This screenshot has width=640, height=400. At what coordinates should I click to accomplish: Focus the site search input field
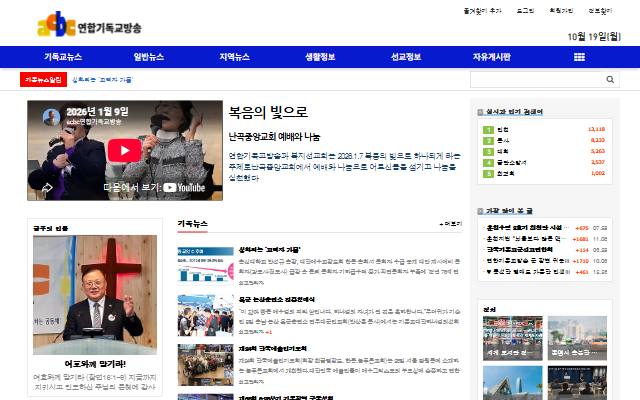536,80
